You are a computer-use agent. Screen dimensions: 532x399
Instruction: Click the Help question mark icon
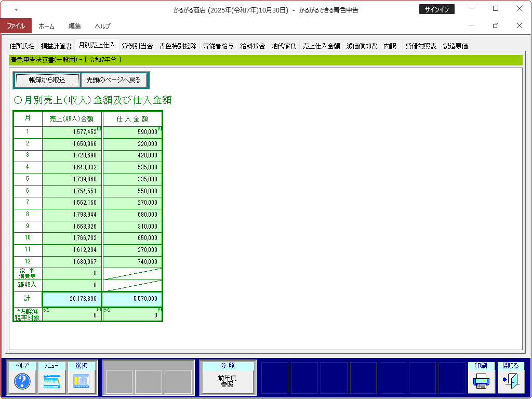pyautogui.click(x=22, y=381)
